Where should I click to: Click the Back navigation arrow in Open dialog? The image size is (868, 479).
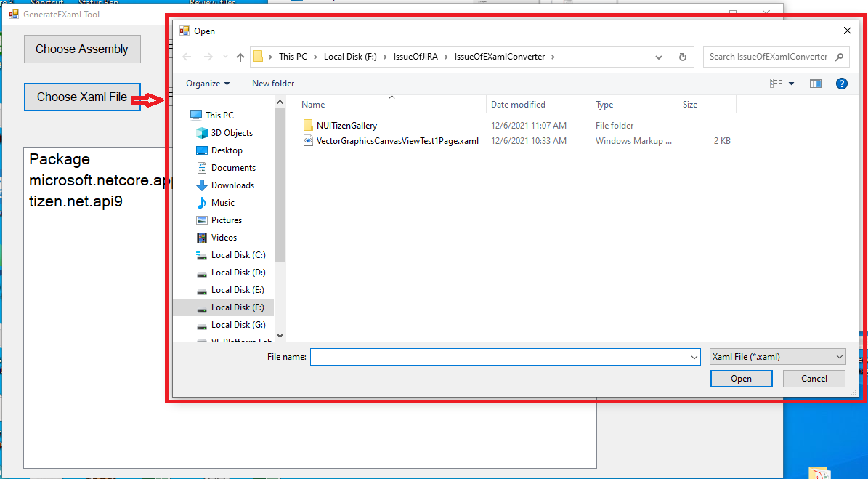tap(187, 57)
